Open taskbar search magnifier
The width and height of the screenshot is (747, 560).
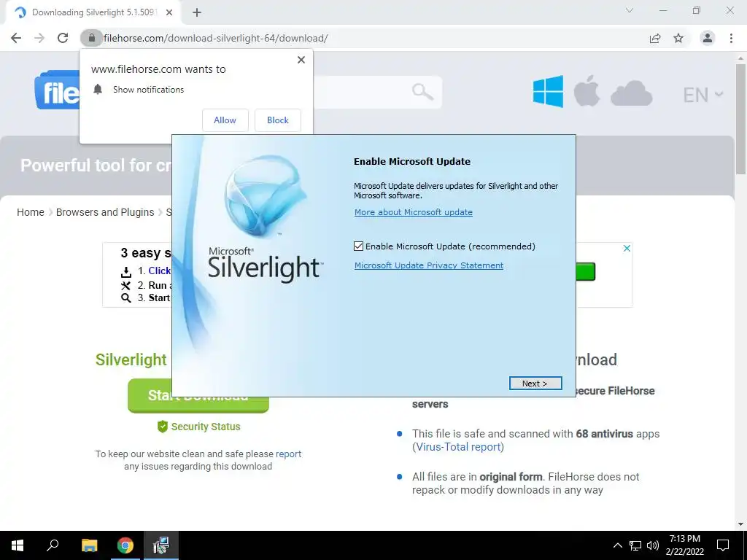pyautogui.click(x=53, y=545)
